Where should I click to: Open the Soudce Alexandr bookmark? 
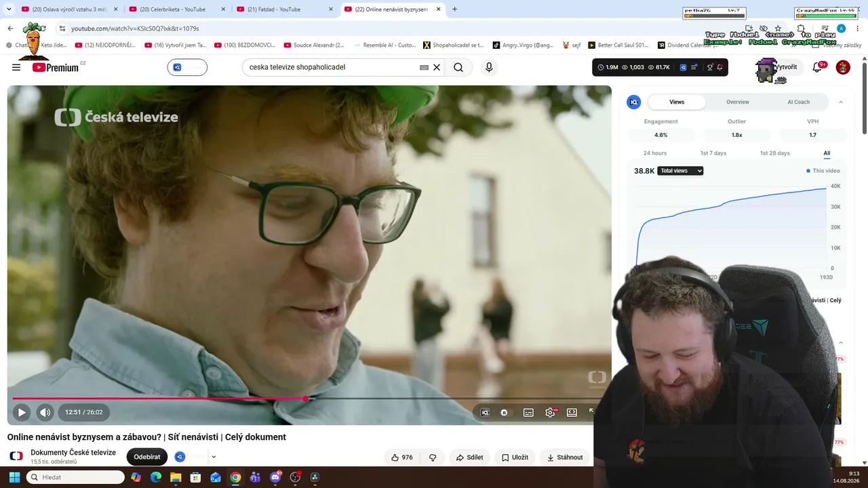click(x=314, y=45)
